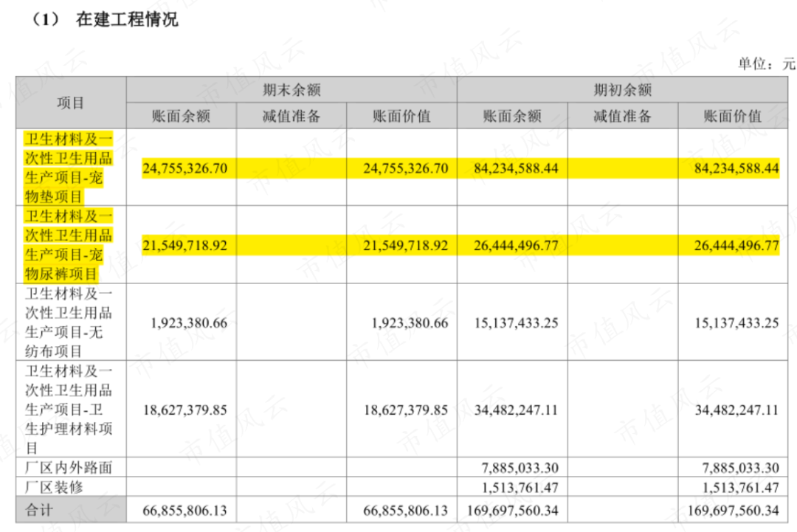
Task: Select total 169,697,560.34 in 期初 账面余额 column
Action: pos(512,510)
